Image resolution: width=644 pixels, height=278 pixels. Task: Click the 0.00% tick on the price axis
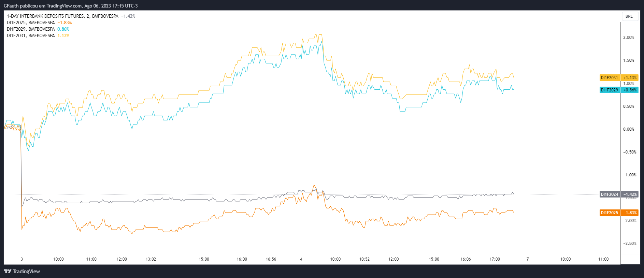[629, 129]
